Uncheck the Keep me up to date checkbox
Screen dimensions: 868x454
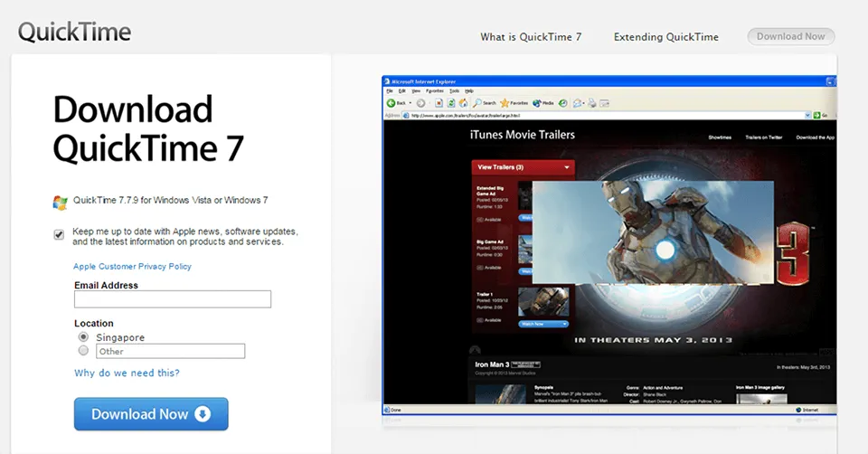coord(59,235)
